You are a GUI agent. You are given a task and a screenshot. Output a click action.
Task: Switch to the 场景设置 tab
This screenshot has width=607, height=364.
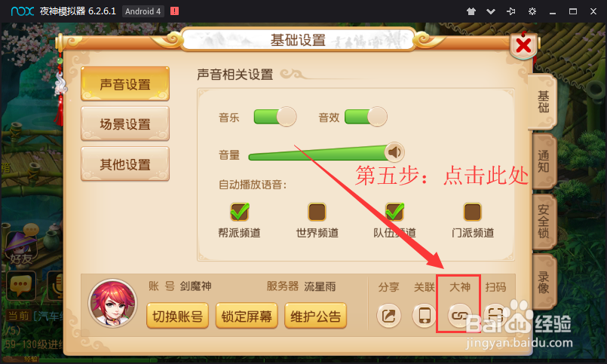click(x=125, y=124)
